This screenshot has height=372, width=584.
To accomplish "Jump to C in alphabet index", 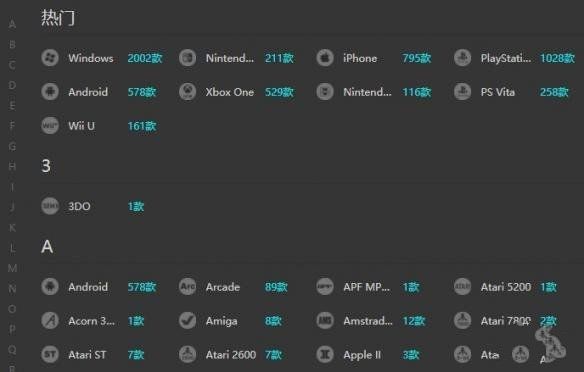I will [12, 65].
